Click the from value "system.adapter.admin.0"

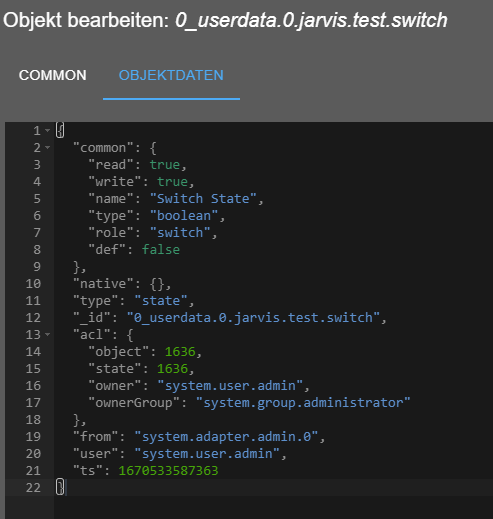[226, 437]
